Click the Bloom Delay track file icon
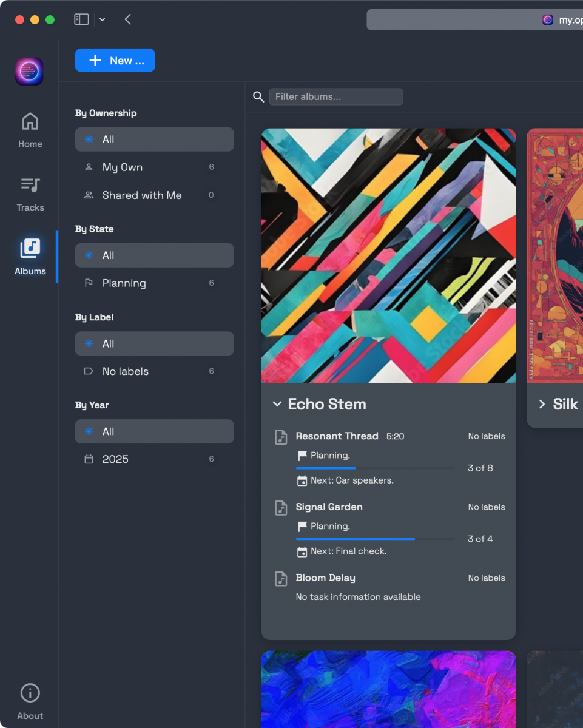The image size is (583, 728). 281,579
